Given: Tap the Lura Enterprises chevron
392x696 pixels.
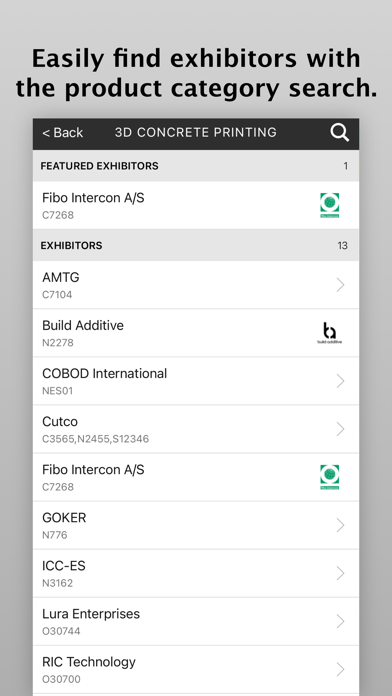Looking at the screenshot, I should [x=341, y=621].
